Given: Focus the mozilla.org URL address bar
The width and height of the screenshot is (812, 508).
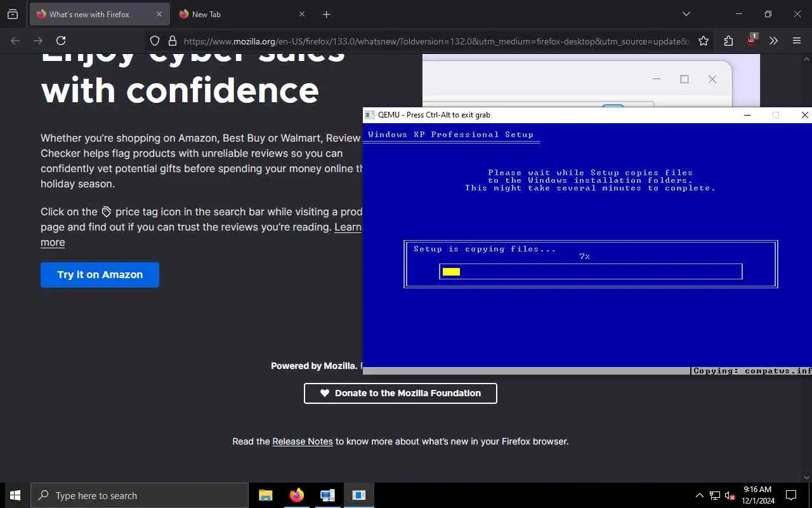Looking at the screenshot, I should coord(436,41).
